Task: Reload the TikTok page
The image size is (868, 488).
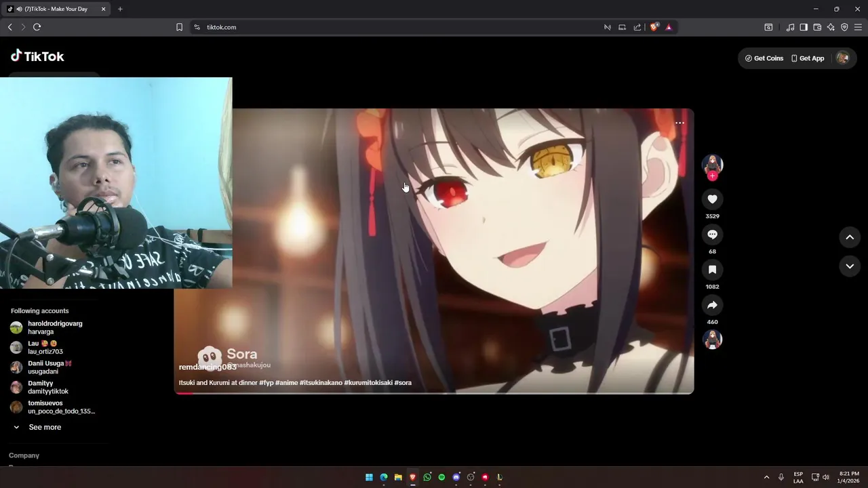Action: (37, 27)
